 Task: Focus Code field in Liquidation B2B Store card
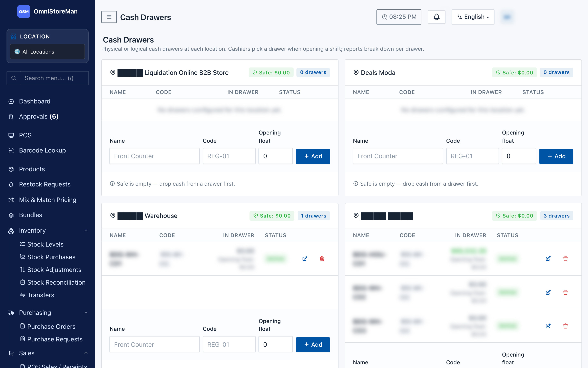coord(229,156)
